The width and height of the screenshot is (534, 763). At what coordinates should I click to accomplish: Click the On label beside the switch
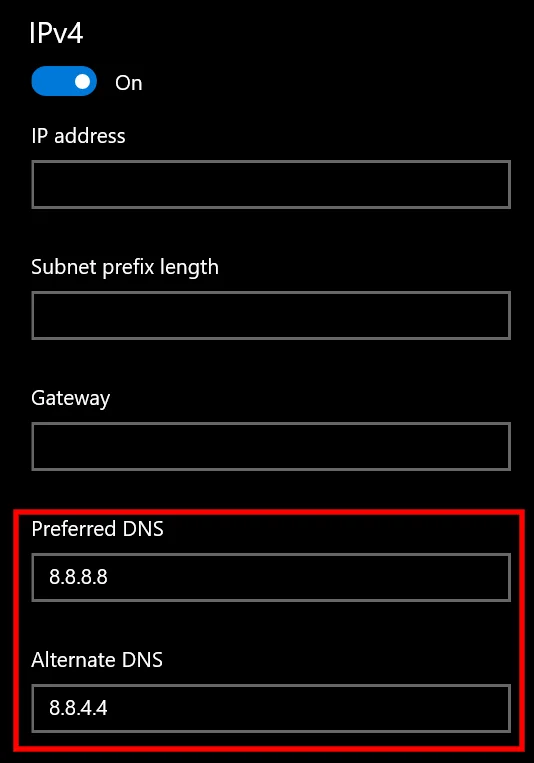(129, 83)
